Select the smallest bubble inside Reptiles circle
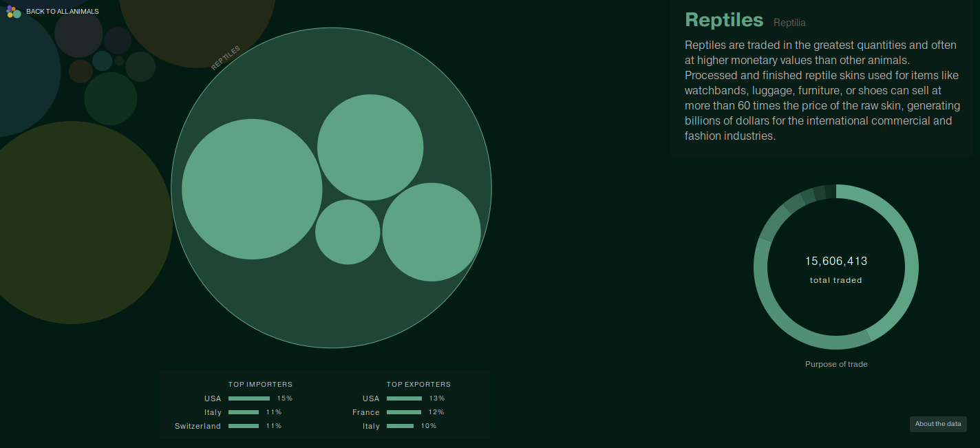The image size is (980, 448). pyautogui.click(x=348, y=232)
